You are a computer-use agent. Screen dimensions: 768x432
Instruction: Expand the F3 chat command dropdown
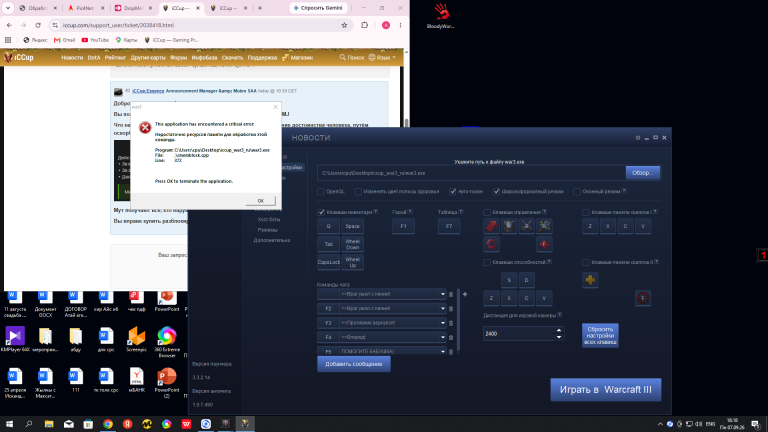[x=442, y=323]
